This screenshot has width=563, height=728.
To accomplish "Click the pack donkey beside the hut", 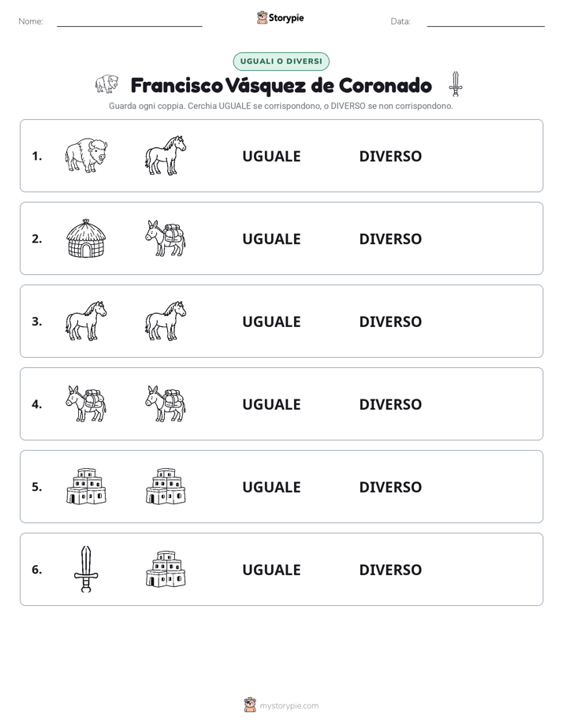I will [x=166, y=238].
